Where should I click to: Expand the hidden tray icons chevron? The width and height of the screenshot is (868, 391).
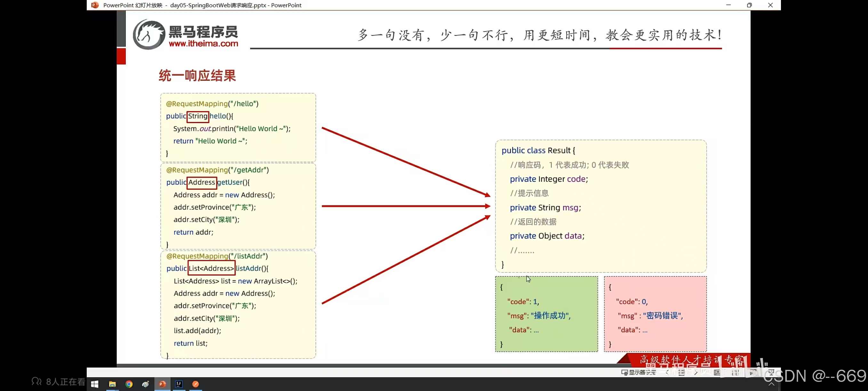point(771,384)
